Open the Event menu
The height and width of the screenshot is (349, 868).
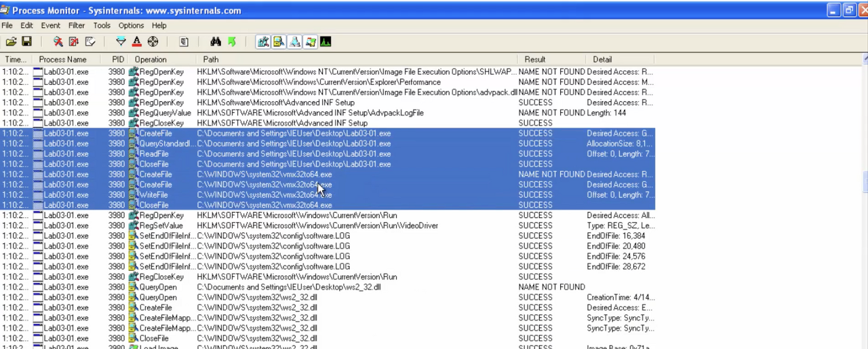click(x=51, y=25)
